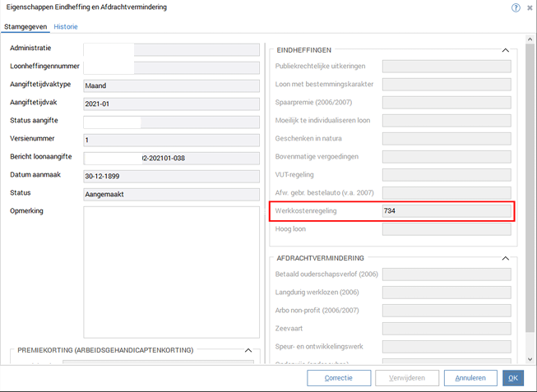Click the Verwijderen button

pos(406,378)
